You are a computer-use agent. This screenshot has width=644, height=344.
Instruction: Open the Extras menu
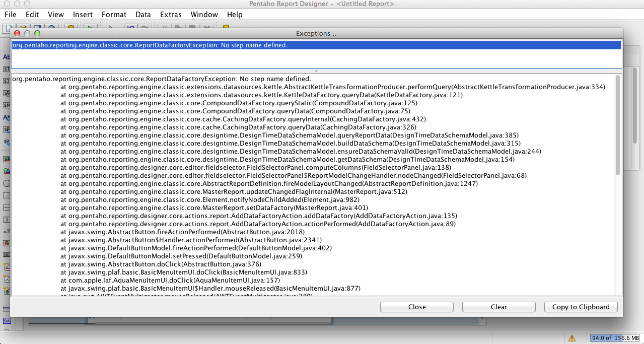[171, 15]
